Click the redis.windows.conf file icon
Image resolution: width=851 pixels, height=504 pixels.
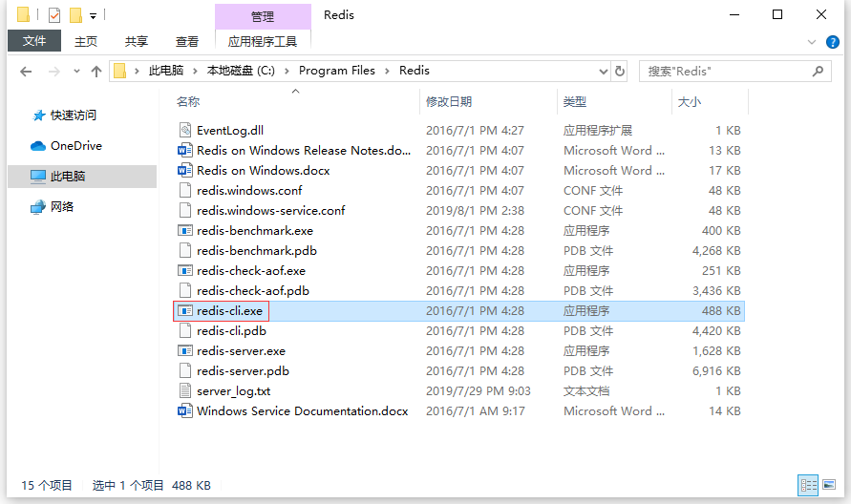point(185,190)
